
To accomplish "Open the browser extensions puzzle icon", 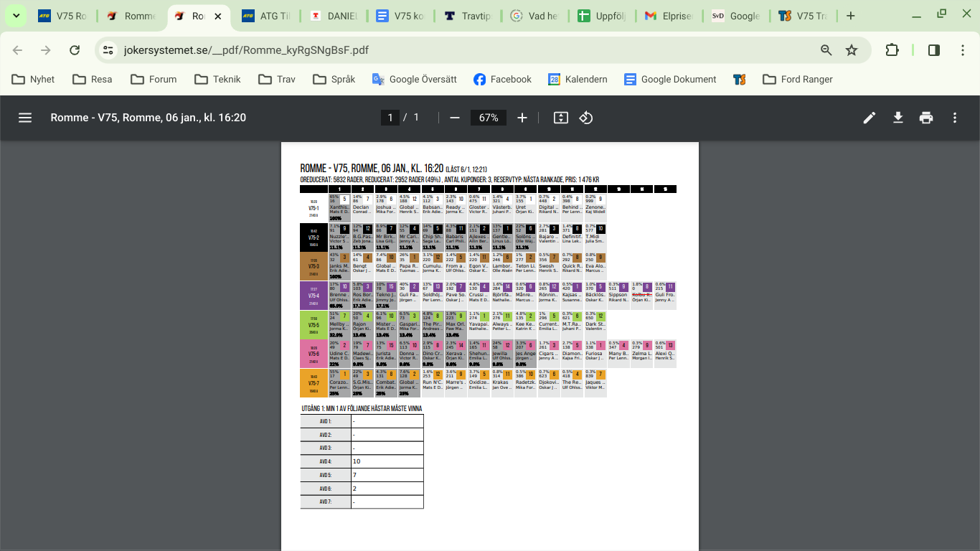I will click(892, 50).
